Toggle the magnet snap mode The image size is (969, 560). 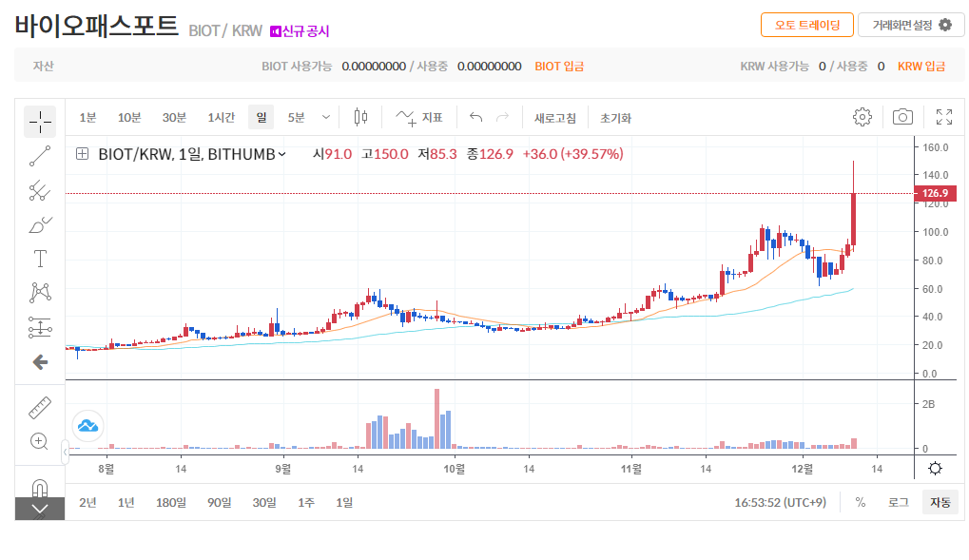click(40, 489)
